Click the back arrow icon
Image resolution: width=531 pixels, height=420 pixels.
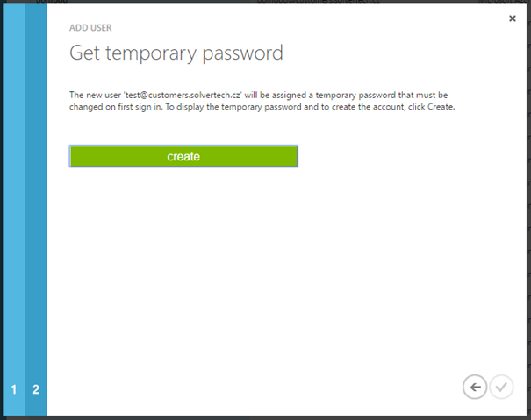point(475,387)
